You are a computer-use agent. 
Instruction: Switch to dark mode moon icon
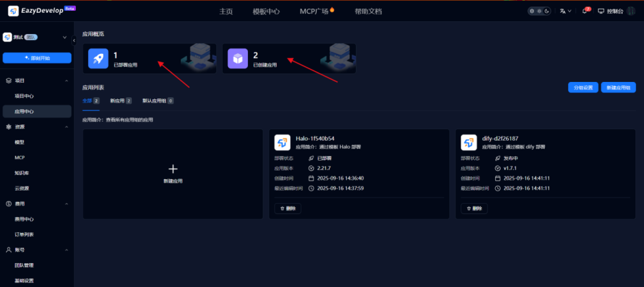(x=547, y=11)
